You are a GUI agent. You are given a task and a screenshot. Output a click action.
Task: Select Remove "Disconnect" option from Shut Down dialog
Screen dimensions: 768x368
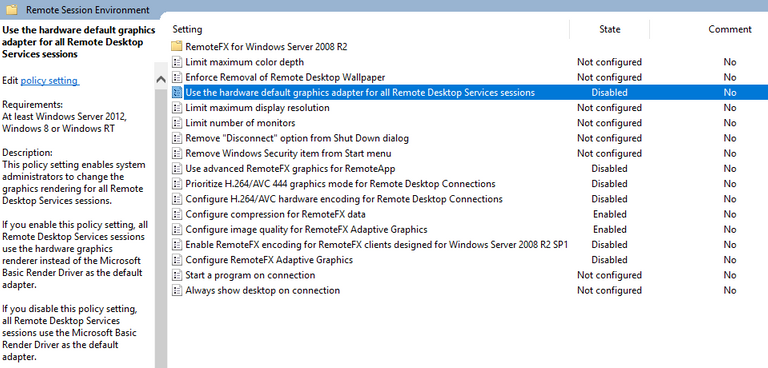[x=297, y=138]
